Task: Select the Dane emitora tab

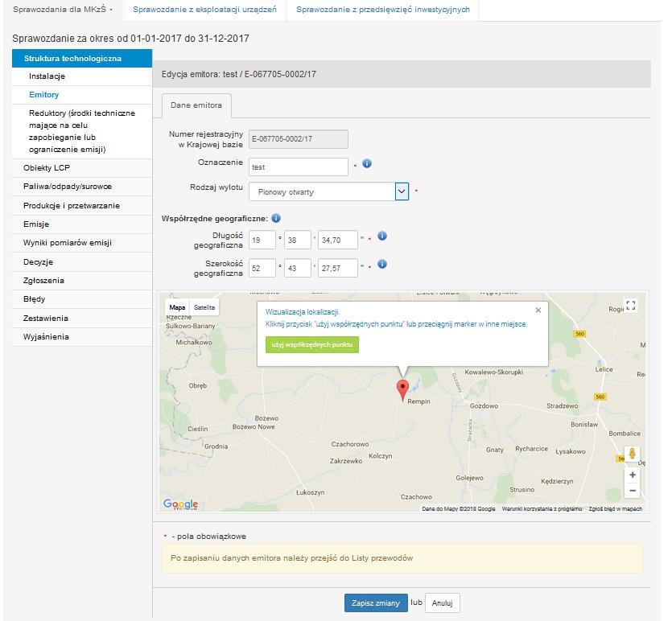Action: point(196,105)
